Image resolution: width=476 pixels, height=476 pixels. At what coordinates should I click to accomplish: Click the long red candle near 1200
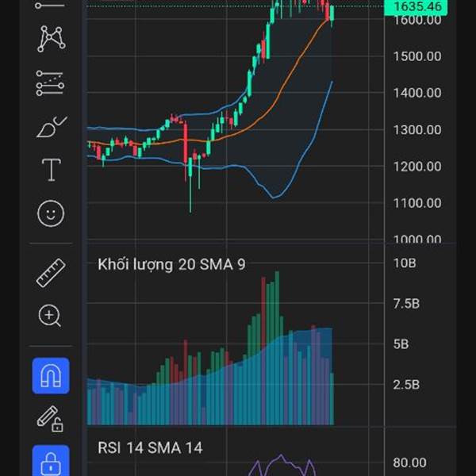[x=186, y=142]
